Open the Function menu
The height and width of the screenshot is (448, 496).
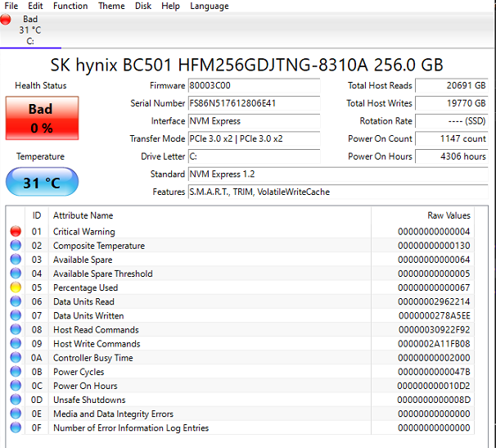(x=70, y=6)
